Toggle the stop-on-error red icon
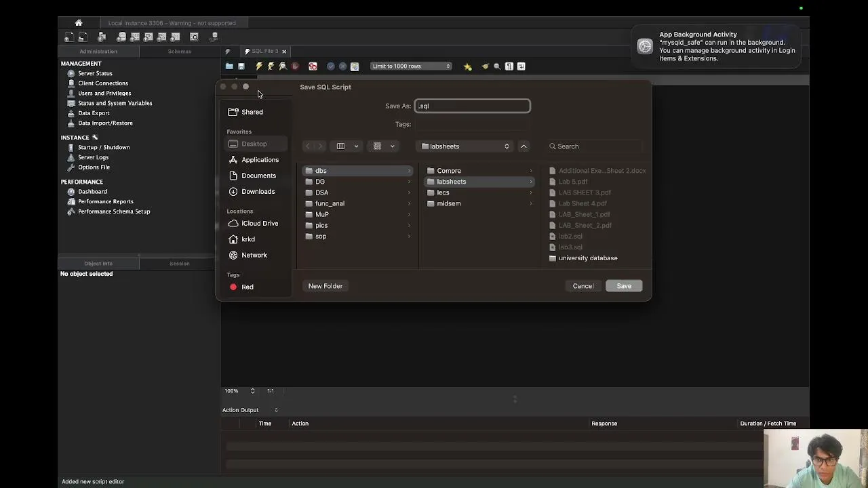Viewport: 868px width, 488px height. [313, 66]
